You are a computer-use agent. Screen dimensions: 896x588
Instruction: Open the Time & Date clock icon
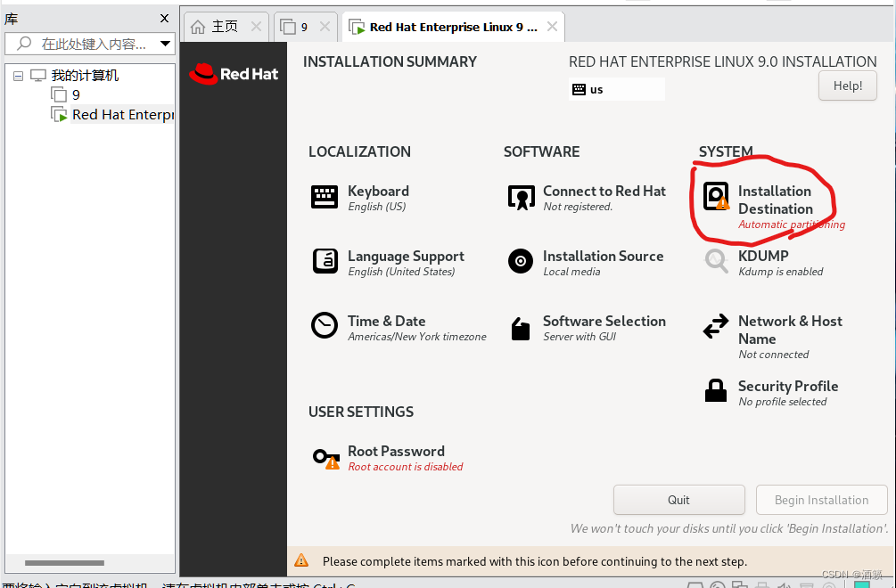325,326
